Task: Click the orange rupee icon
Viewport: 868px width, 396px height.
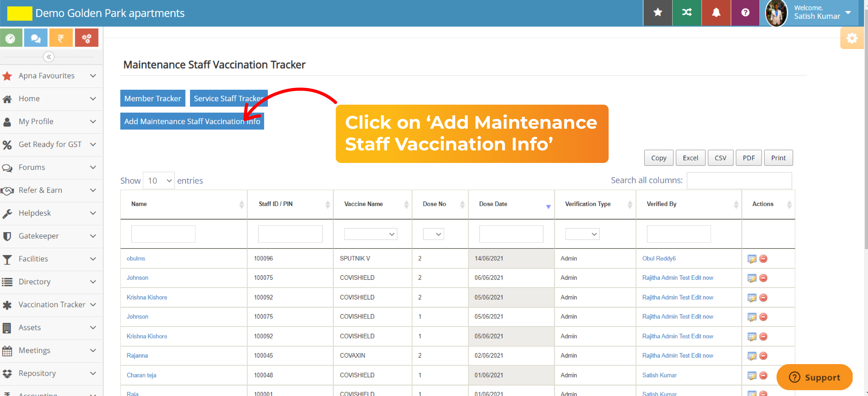Action: tap(61, 38)
